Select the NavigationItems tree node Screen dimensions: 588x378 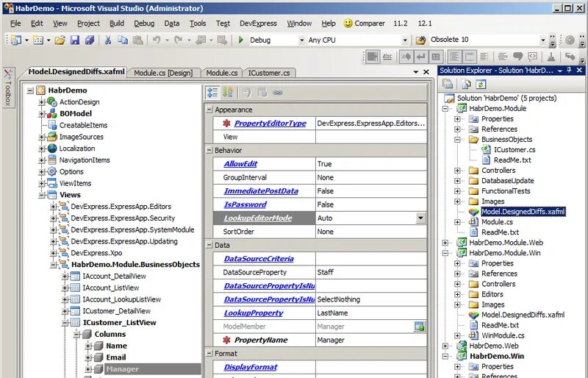pyautogui.click(x=85, y=160)
